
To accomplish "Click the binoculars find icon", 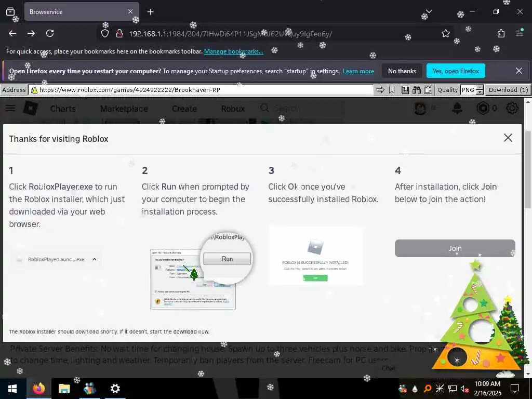I will tap(417, 90).
